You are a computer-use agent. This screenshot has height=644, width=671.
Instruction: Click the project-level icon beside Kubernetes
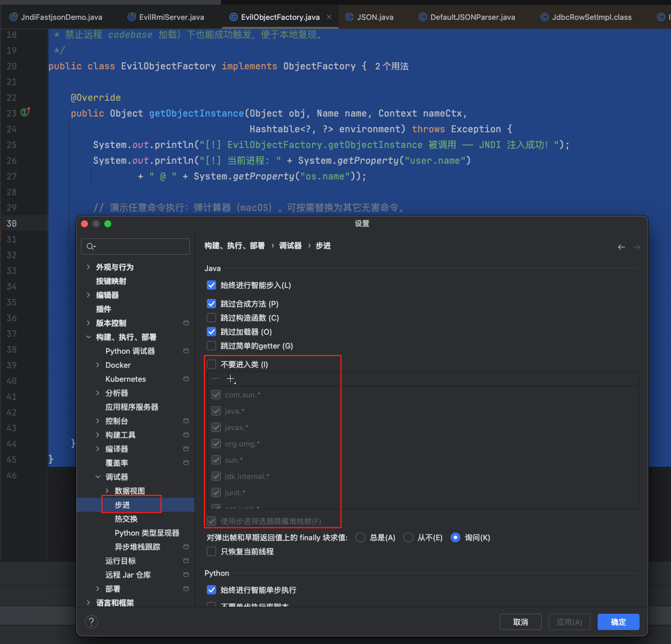tap(186, 379)
